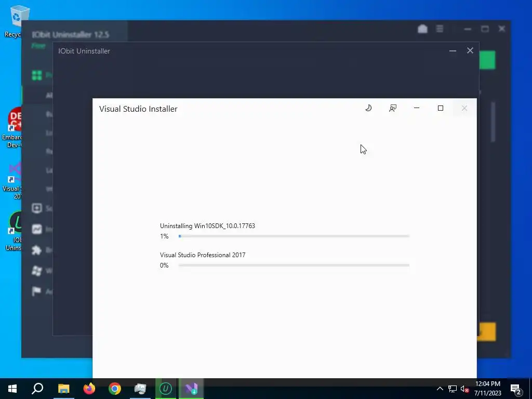Screen dimensions: 532x399
Task: Open feedback icon in Visual Studio Installer
Action: (x=393, y=108)
